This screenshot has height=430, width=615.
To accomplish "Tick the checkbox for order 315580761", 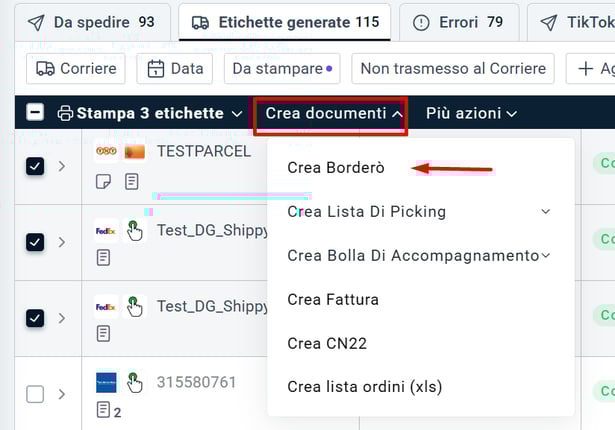I will point(35,394).
